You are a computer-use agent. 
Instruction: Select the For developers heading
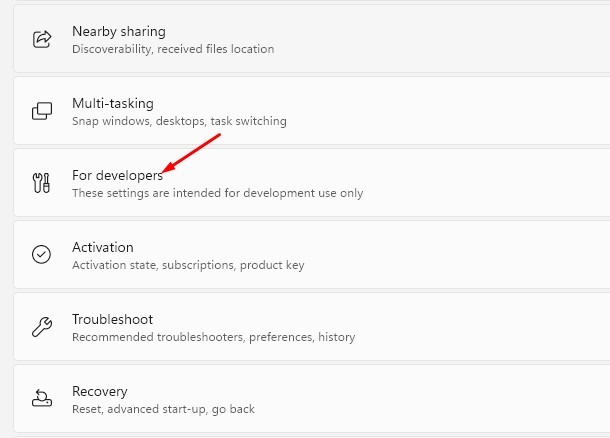point(117,175)
